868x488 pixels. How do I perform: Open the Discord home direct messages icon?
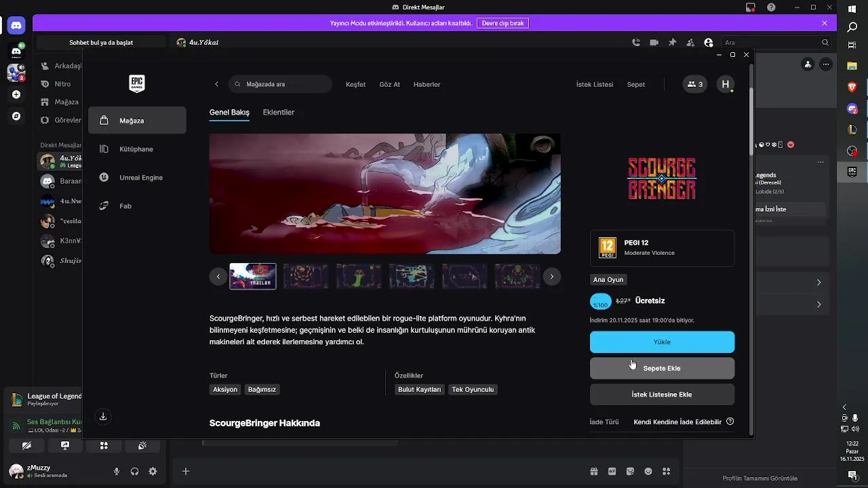[x=16, y=26]
